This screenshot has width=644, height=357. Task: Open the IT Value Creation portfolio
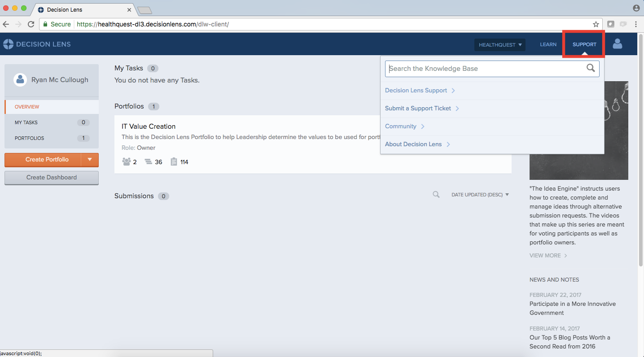pos(149,126)
